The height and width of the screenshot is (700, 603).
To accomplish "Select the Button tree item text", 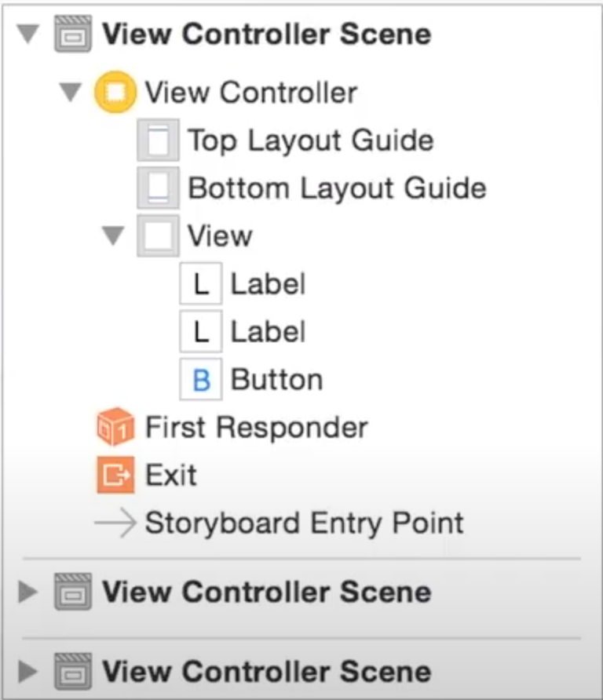I will 276,380.
